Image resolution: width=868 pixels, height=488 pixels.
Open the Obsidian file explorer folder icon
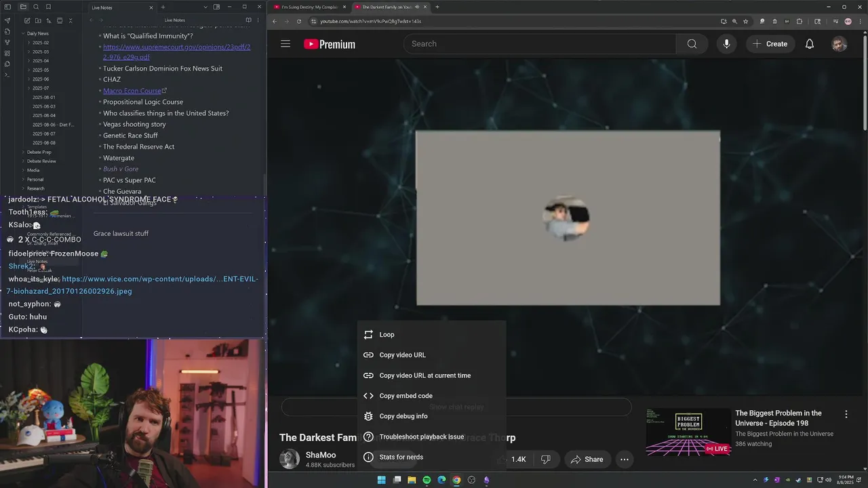pos(23,7)
